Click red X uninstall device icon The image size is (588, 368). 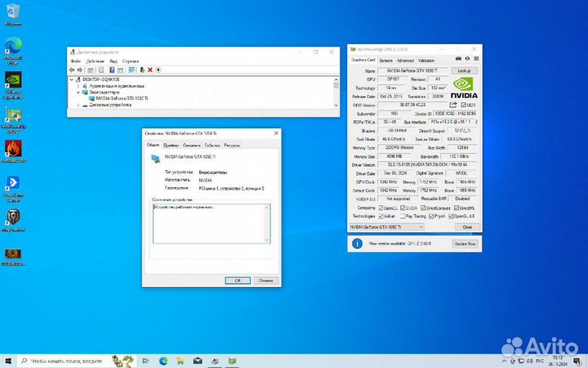[x=150, y=70]
